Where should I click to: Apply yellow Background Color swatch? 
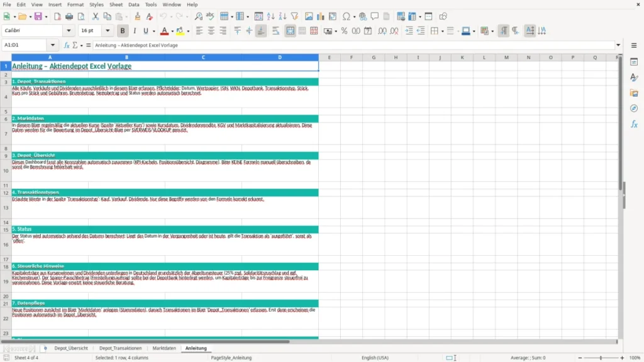point(180,31)
